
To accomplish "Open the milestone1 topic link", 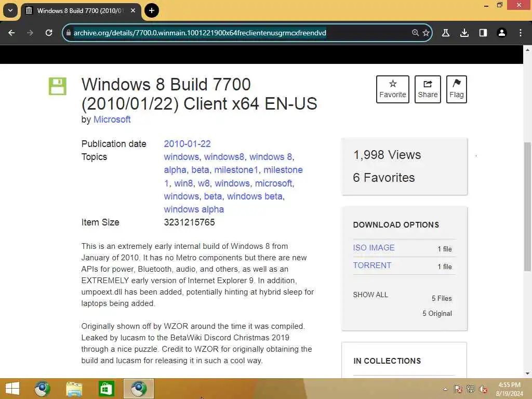I will [236, 170].
